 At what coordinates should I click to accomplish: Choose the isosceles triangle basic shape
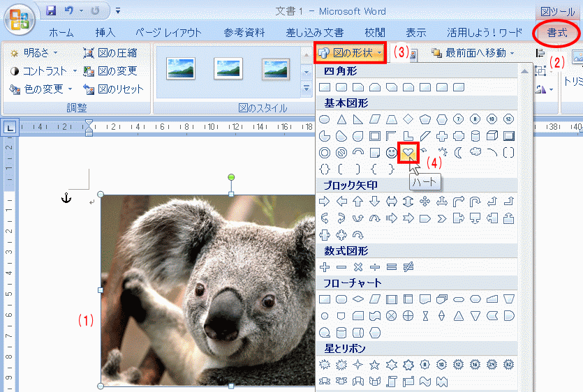click(x=341, y=119)
